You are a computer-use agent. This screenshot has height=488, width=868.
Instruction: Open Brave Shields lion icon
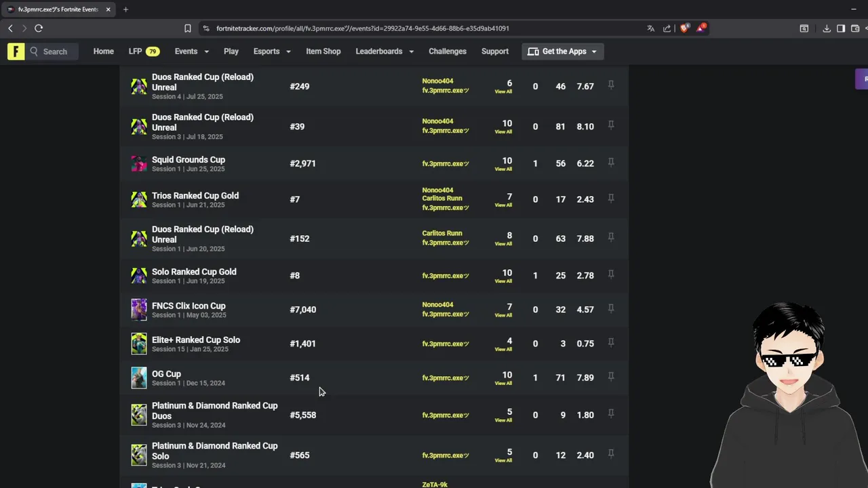pyautogui.click(x=684, y=28)
